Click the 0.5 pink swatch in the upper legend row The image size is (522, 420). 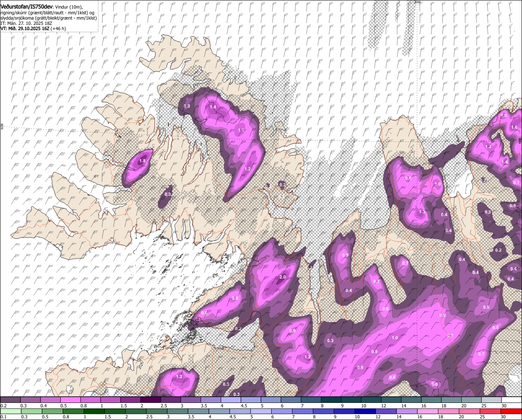click(x=70, y=400)
